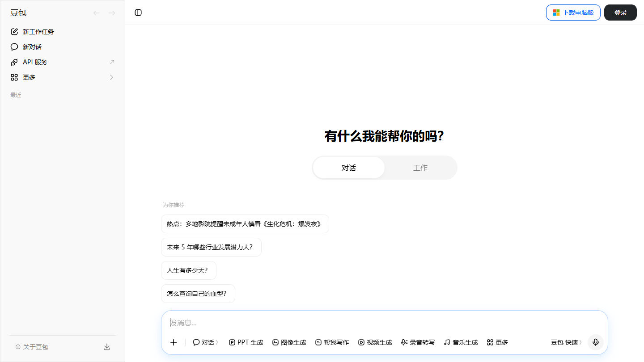Choose the 视频生成 tool
The image size is (644, 362).
point(375,342)
